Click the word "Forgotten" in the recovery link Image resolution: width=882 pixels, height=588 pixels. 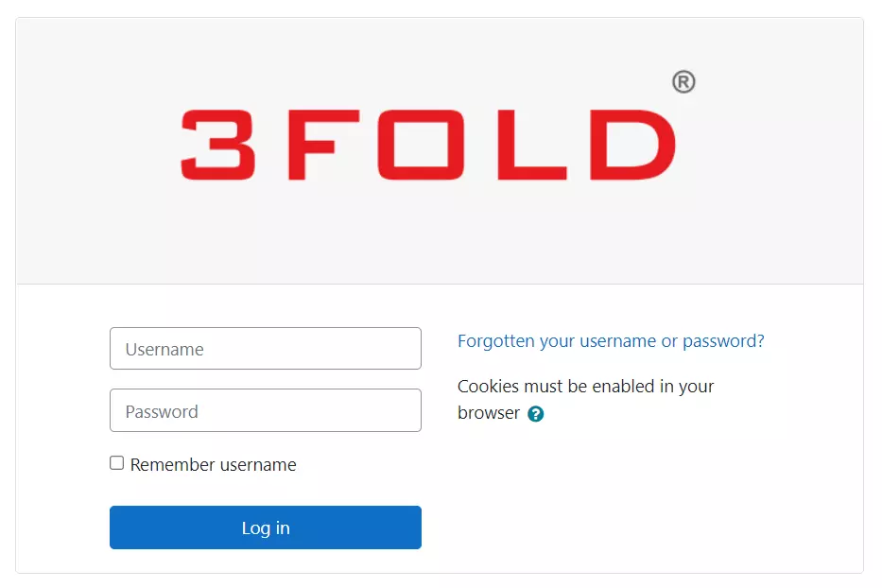point(496,341)
